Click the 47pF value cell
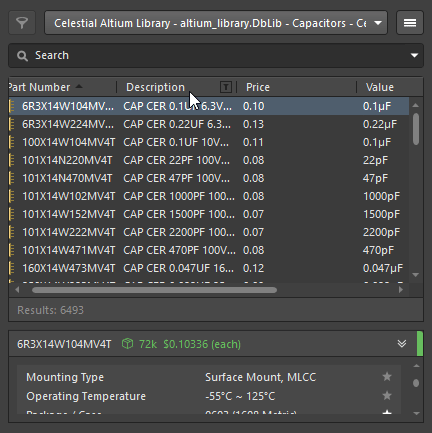432x433 pixels. pos(375,178)
